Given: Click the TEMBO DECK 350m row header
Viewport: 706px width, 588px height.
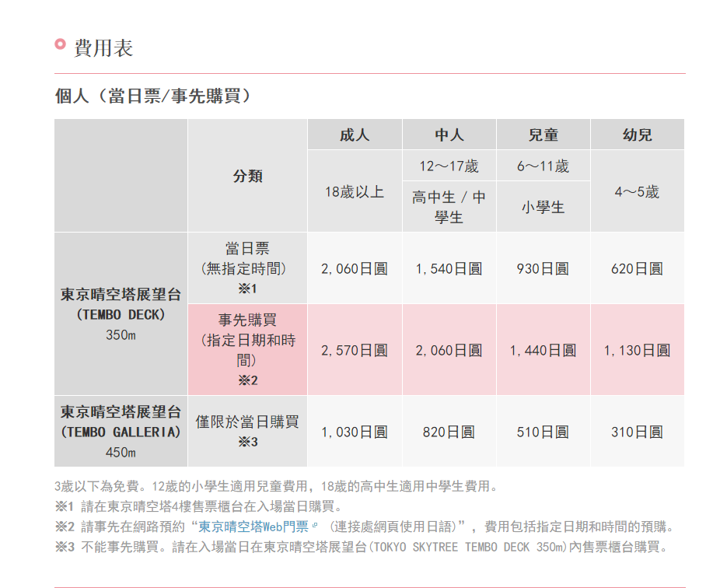Looking at the screenshot, I should [x=121, y=313].
